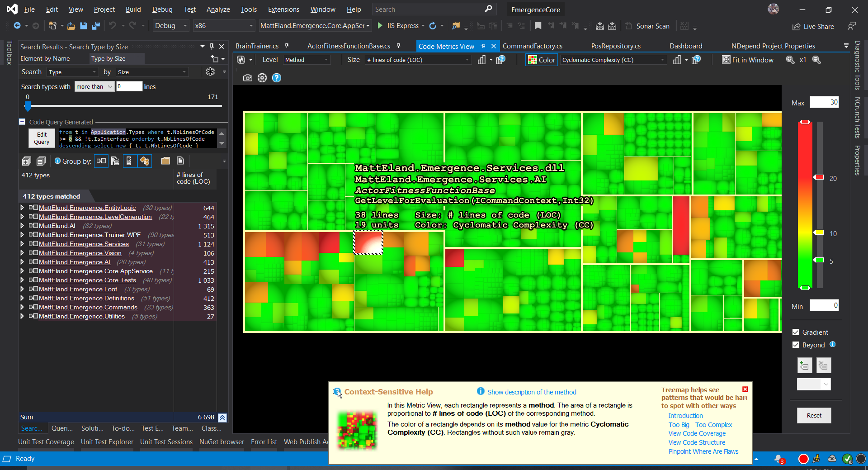Screen dimensions: 868x470
Task: Take a screenshot with the camera icon
Action: pos(248,78)
